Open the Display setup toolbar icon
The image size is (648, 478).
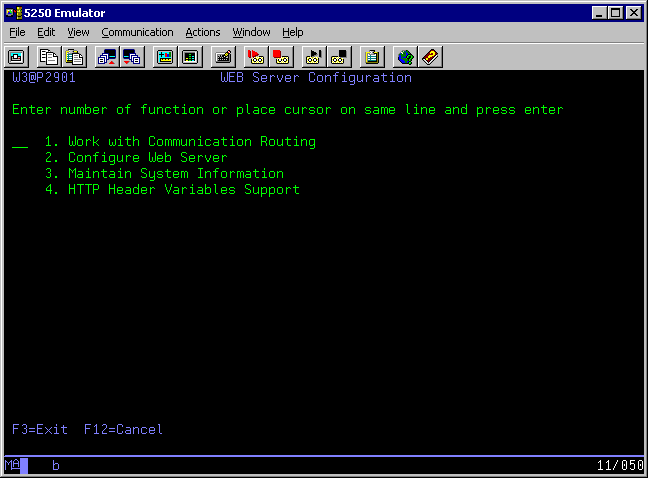165,57
